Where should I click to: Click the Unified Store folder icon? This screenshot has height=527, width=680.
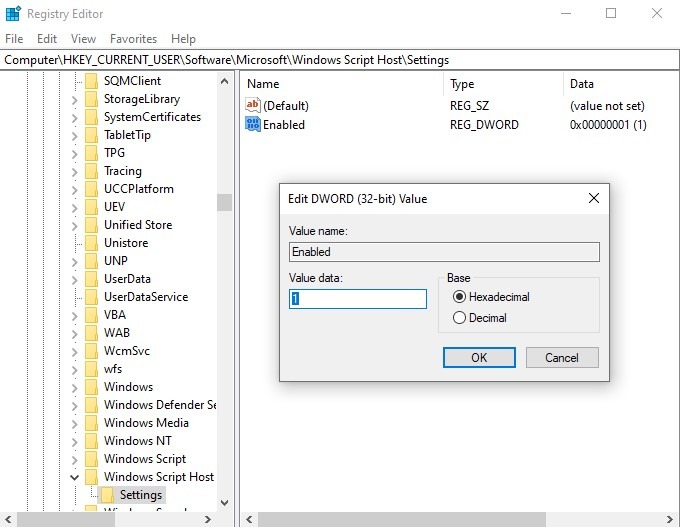tap(91, 225)
